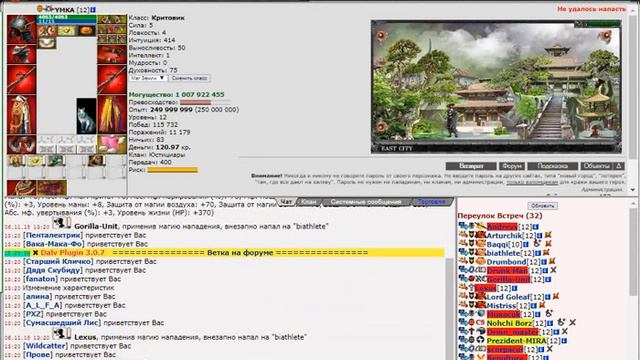Click the Переулок Встреч (32) heading

(x=500, y=216)
